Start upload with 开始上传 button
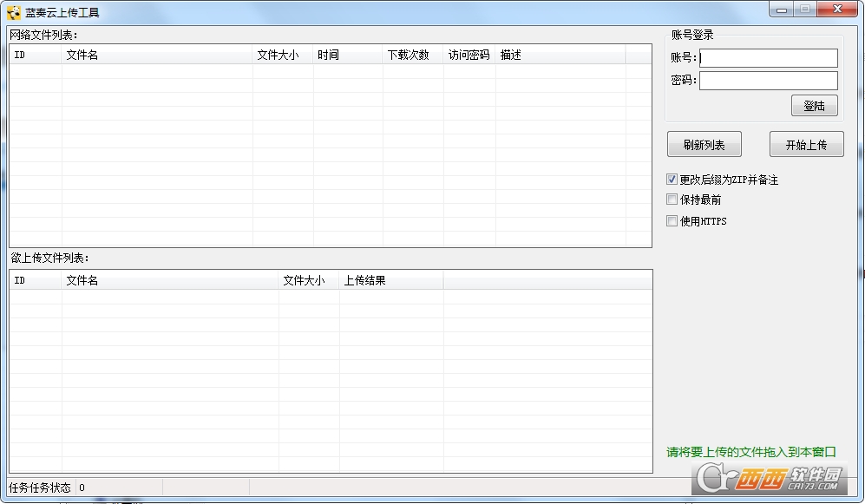 [x=806, y=145]
